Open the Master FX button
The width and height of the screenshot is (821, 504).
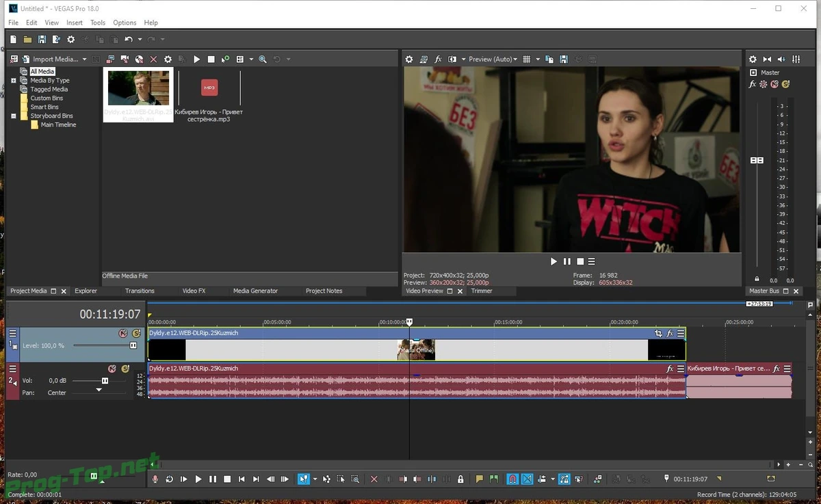coord(753,85)
